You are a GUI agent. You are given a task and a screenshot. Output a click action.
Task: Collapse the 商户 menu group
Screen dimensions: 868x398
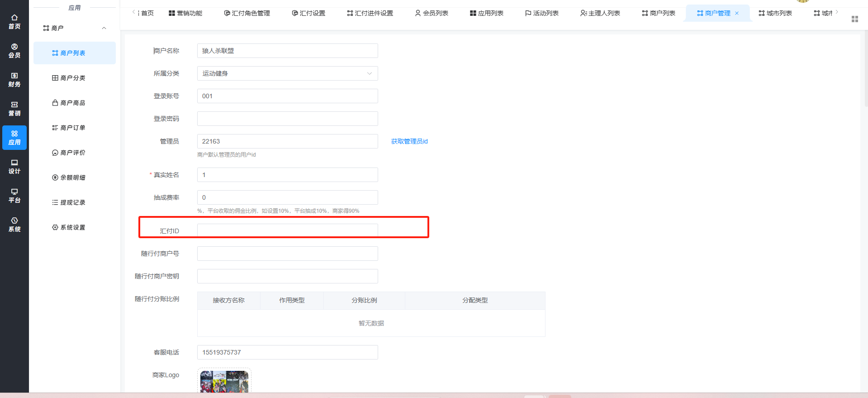pyautogui.click(x=104, y=28)
